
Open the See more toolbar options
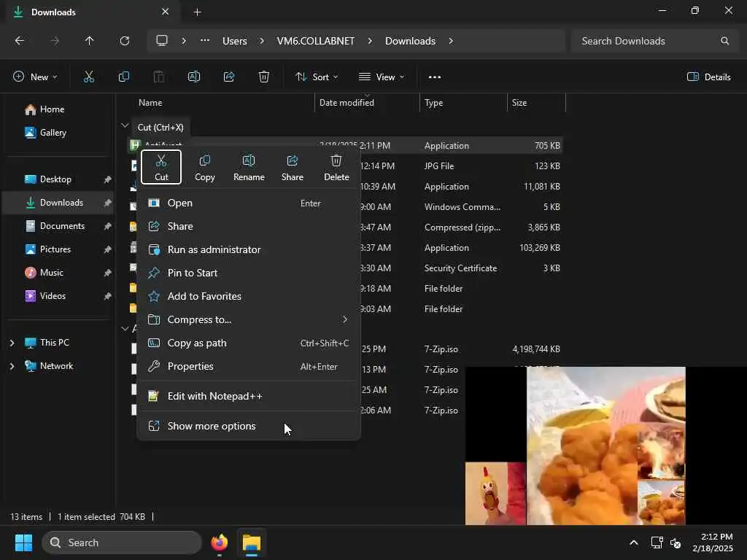pos(435,77)
